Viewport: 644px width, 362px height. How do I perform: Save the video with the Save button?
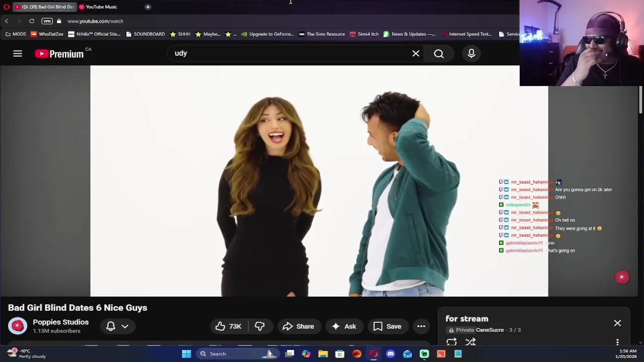click(x=387, y=326)
